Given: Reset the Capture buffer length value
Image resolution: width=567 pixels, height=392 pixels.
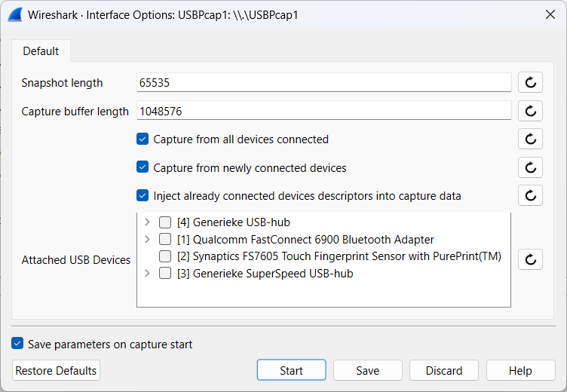Looking at the screenshot, I should click(530, 111).
